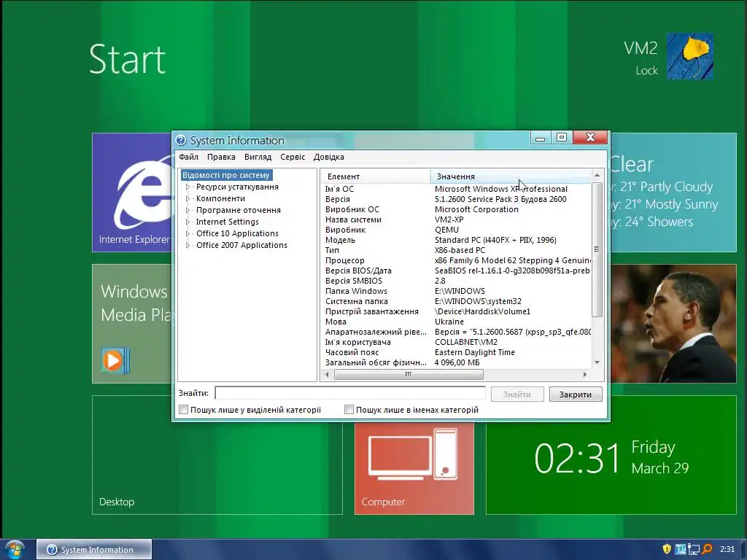Expand the Ресурси устаткування tree node
This screenshot has height=560, width=747.
187,187
